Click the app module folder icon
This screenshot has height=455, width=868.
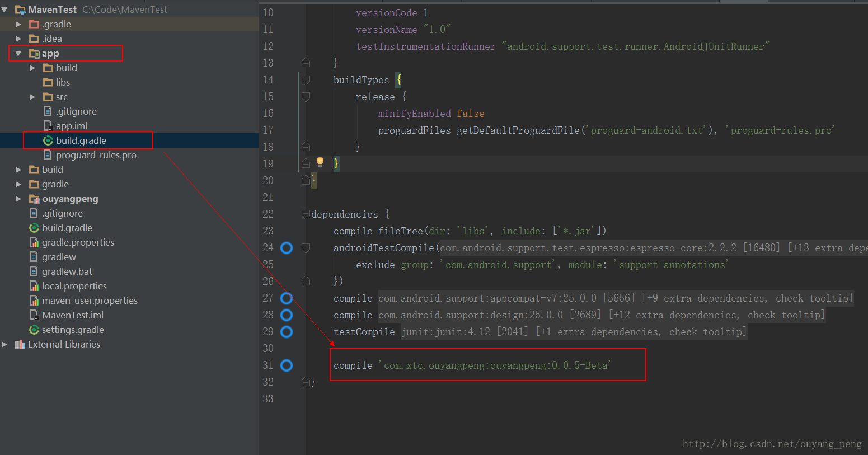click(34, 53)
